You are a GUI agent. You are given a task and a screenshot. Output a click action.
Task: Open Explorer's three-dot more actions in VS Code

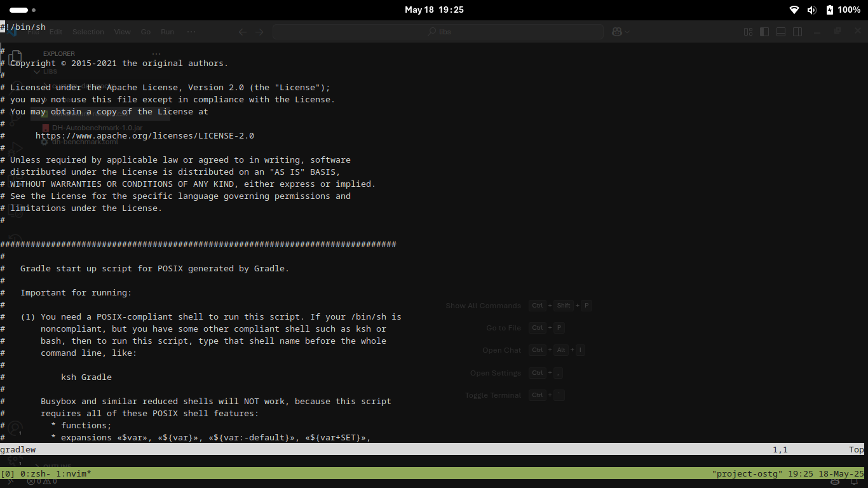pyautogui.click(x=156, y=54)
